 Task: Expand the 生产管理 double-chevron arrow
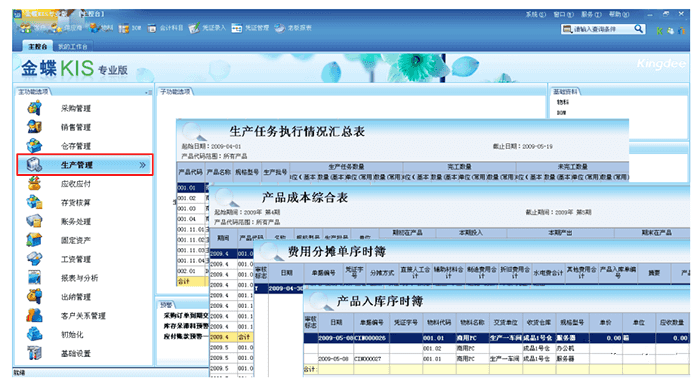(x=142, y=165)
